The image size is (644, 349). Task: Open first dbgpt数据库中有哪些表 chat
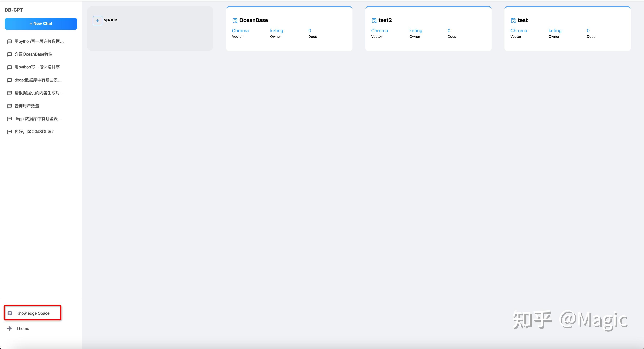point(38,80)
